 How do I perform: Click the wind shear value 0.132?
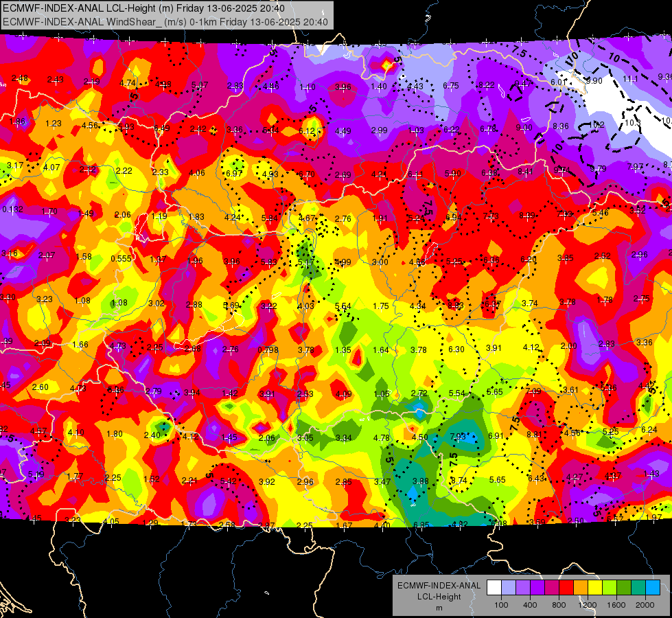pyautogui.click(x=13, y=209)
